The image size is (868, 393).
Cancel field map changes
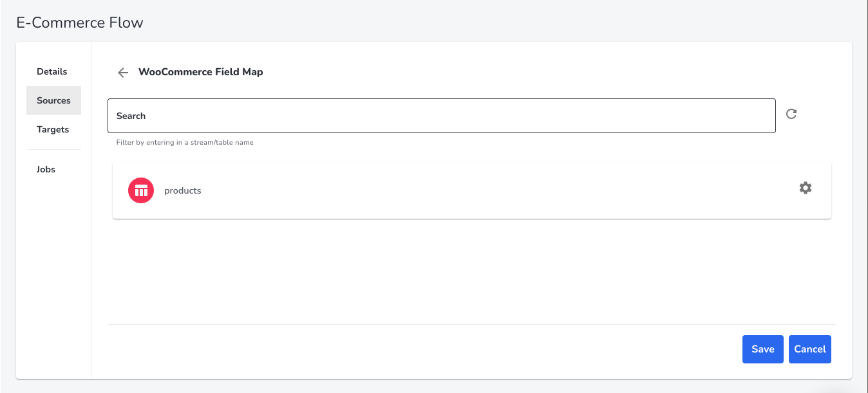pyautogui.click(x=810, y=349)
